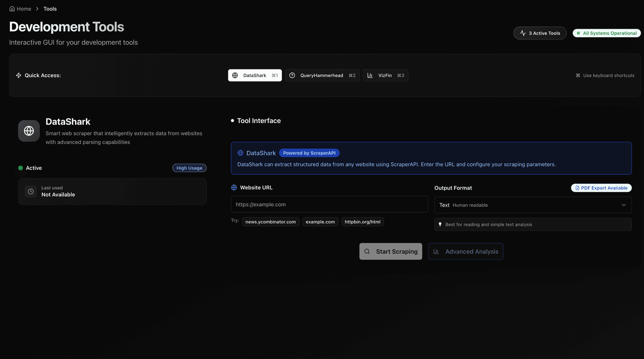Click the Tools breadcrumb item

coord(50,9)
